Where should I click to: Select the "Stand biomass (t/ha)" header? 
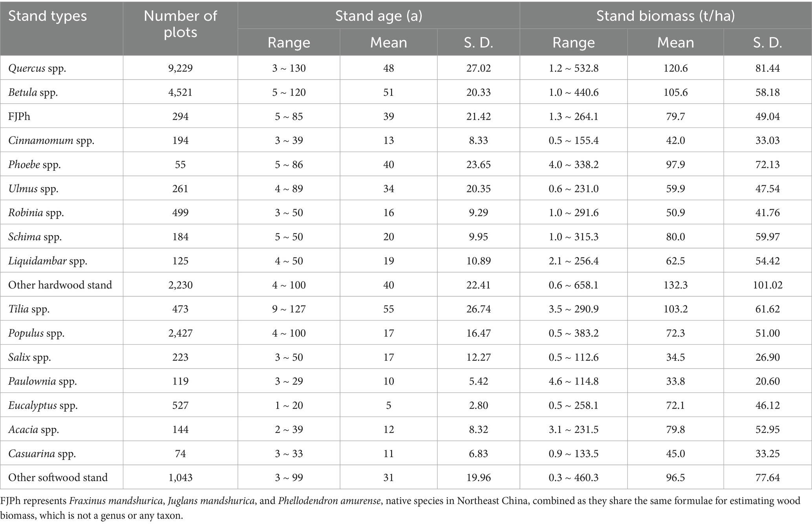[666, 16]
